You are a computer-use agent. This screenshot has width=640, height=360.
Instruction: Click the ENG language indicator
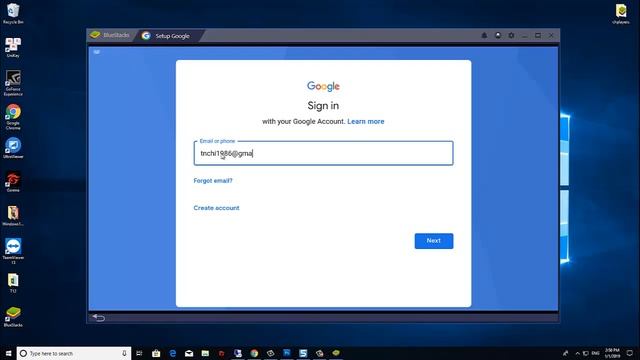(596, 353)
